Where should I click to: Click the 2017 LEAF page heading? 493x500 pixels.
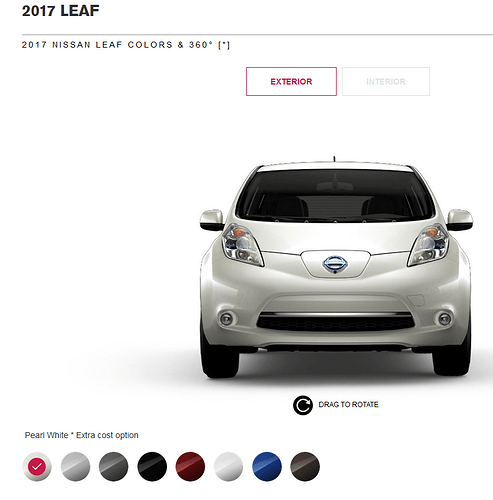61,11
